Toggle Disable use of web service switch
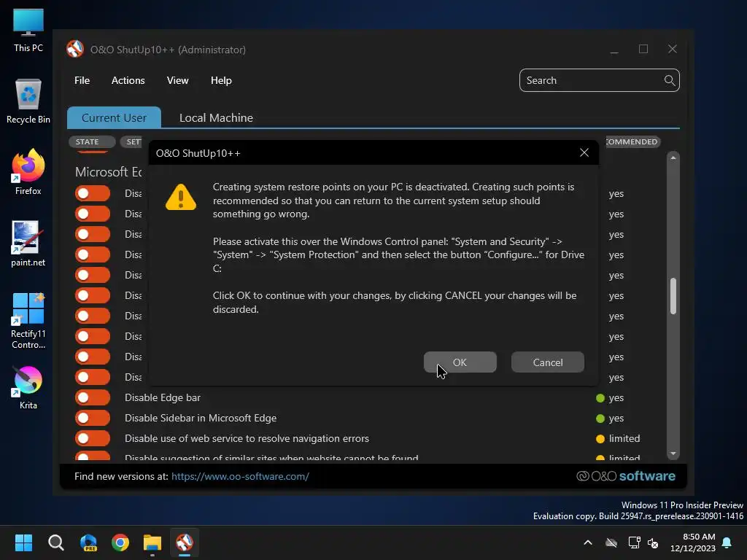Image resolution: width=747 pixels, height=560 pixels. [x=93, y=438]
